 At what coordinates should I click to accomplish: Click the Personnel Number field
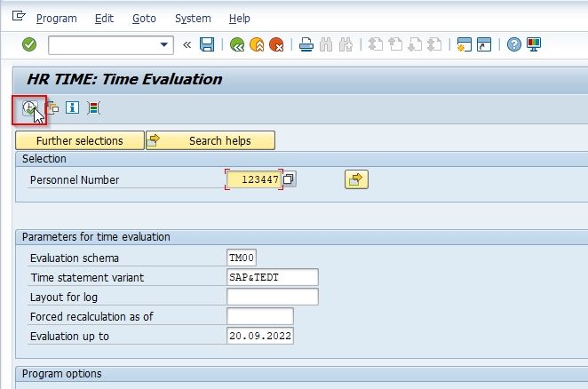point(254,179)
